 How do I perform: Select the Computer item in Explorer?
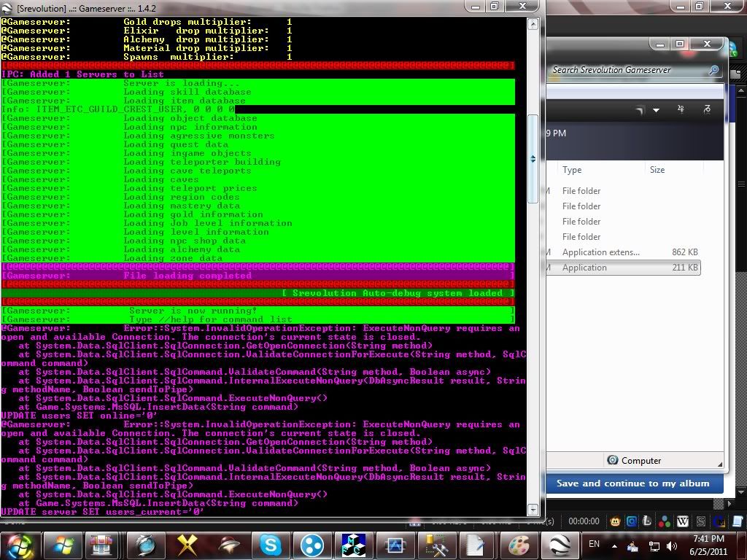[x=635, y=461]
